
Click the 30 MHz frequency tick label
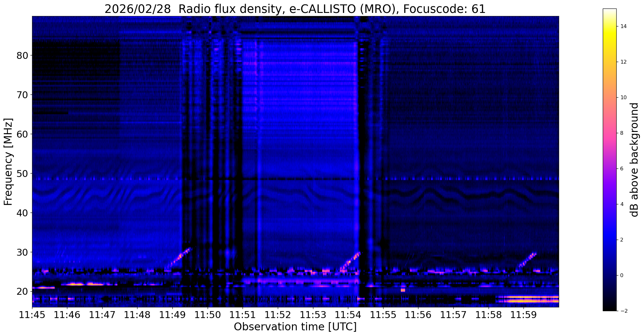(x=22, y=252)
